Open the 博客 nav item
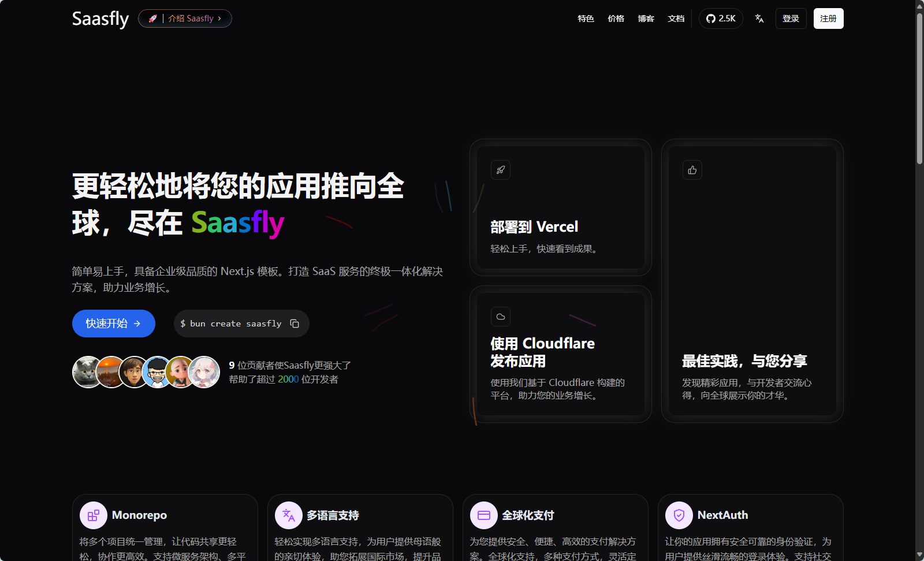This screenshot has height=561, width=924. pyautogui.click(x=646, y=18)
